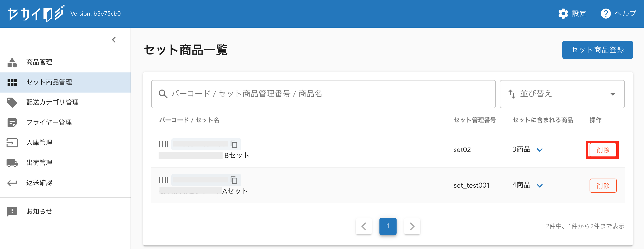Open 設定 via the gear icon
Image resolution: width=644 pixels, height=249 pixels.
tap(563, 14)
